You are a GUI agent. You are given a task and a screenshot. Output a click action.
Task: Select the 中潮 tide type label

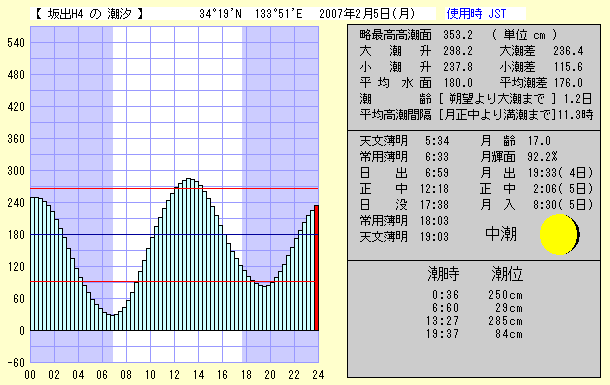501,234
